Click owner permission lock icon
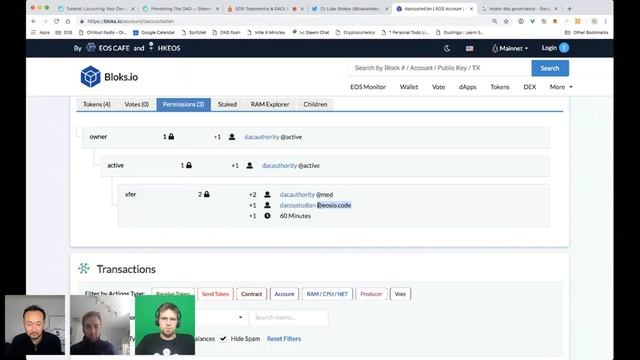This screenshot has width=640, height=360. [171, 136]
